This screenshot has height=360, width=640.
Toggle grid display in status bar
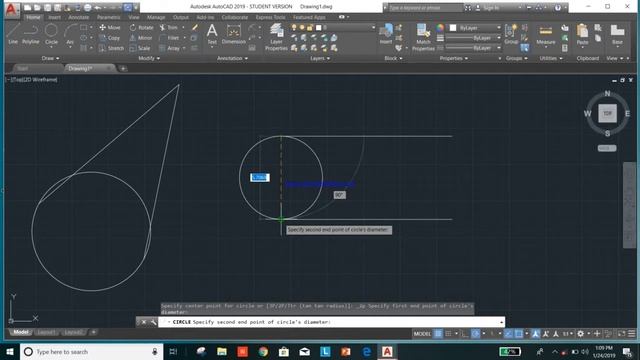[438, 334]
